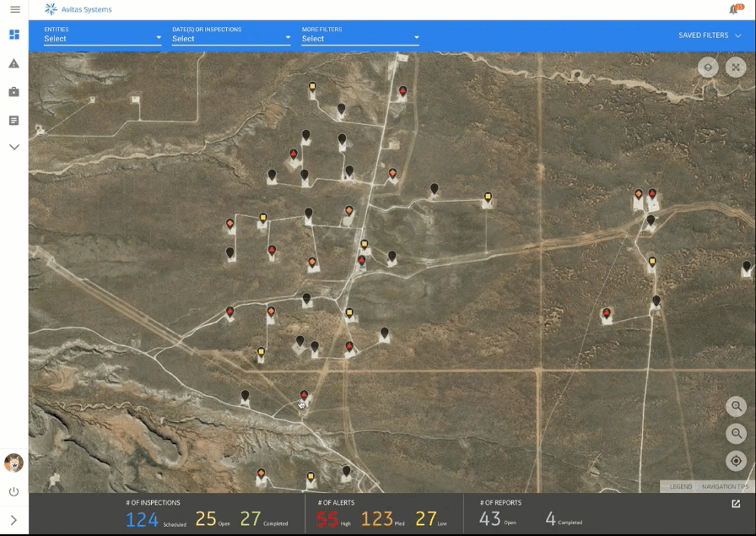Zoom in on the map
The image size is (756, 536).
737,406
